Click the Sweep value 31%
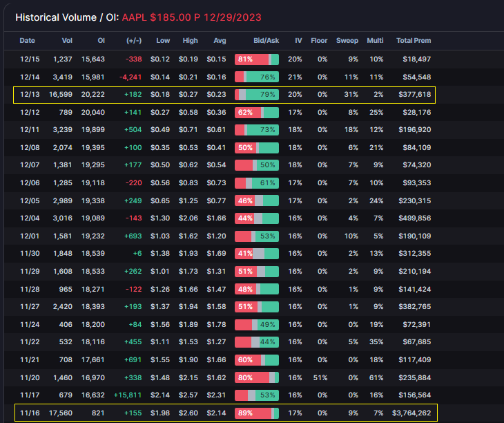This screenshot has height=423, width=504. coord(351,95)
